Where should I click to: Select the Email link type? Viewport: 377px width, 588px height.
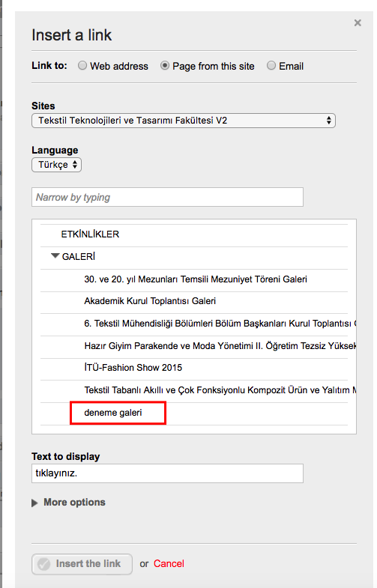coord(271,66)
